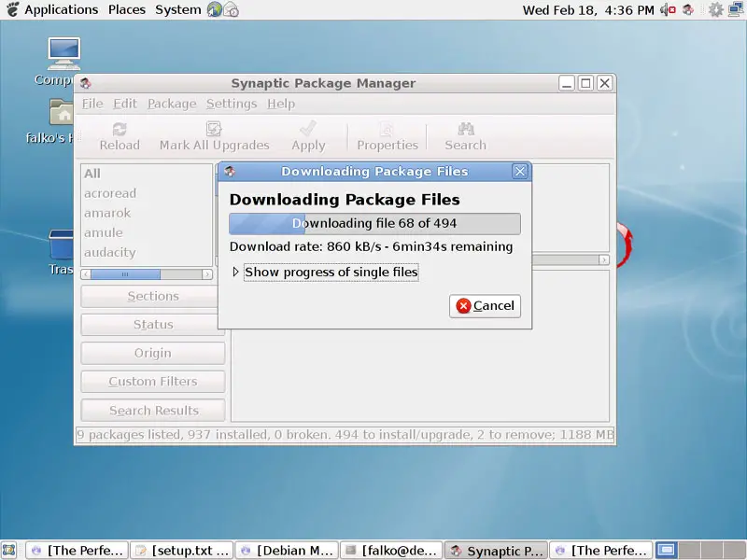Switch to the last The Perfe... taskbar item
747x560 pixels.
tap(601, 551)
